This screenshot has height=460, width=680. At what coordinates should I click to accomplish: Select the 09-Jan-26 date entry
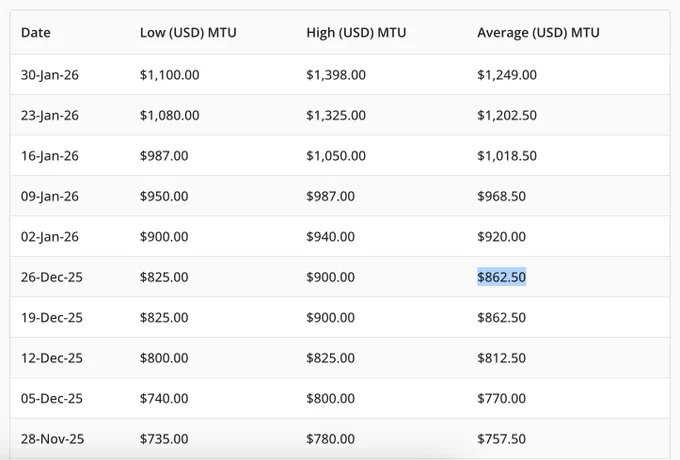[x=50, y=196]
